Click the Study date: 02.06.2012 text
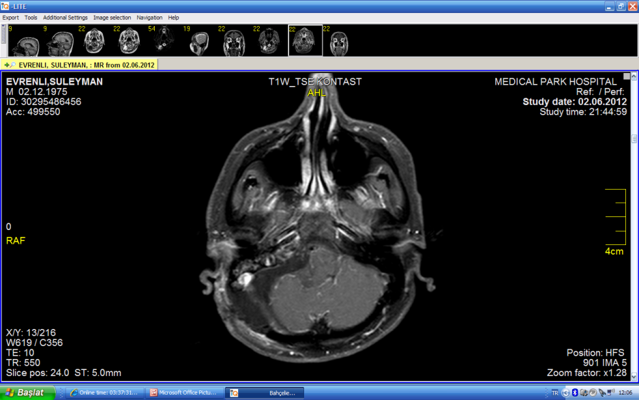The height and width of the screenshot is (400, 639). point(575,102)
